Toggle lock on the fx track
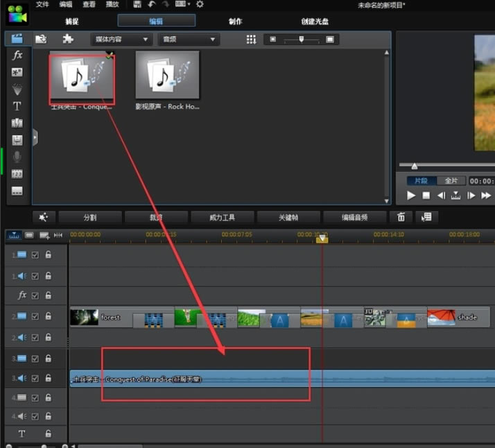Screen dimensions: 495x448 click(x=48, y=295)
